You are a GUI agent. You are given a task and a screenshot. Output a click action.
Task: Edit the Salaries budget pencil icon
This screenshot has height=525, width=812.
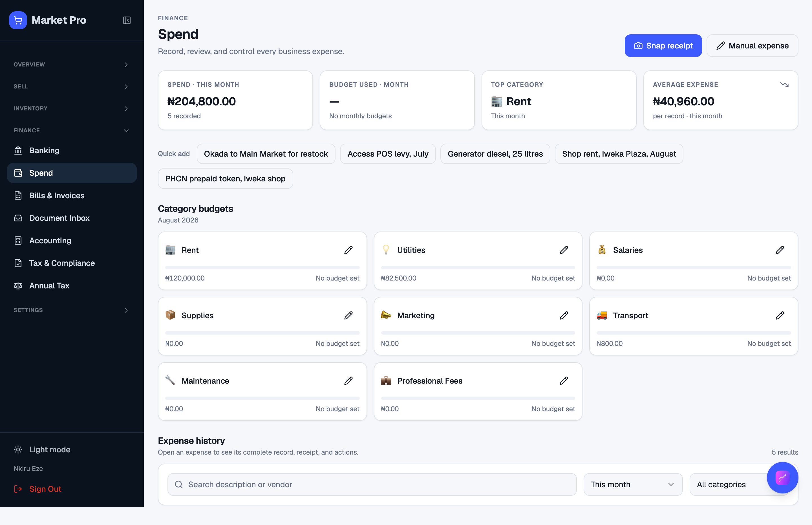click(780, 250)
